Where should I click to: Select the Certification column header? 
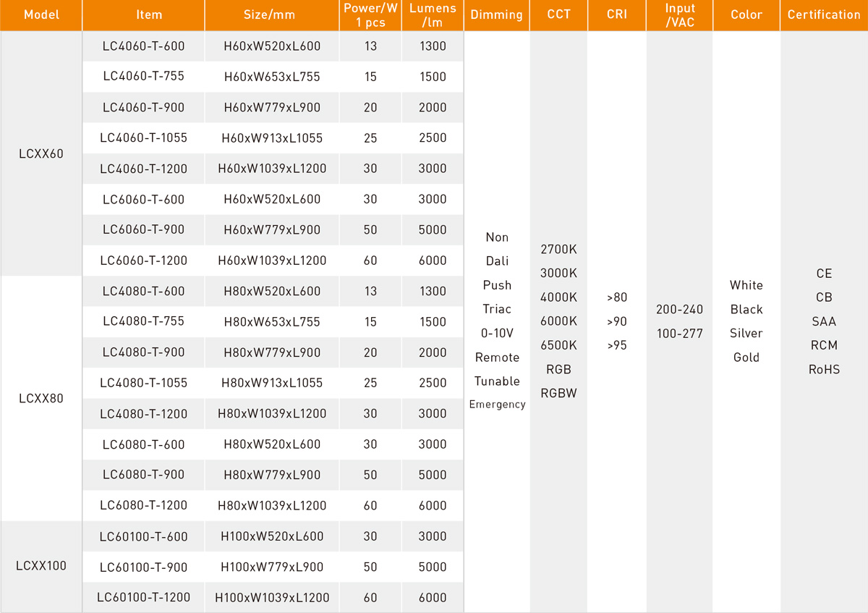coord(824,15)
